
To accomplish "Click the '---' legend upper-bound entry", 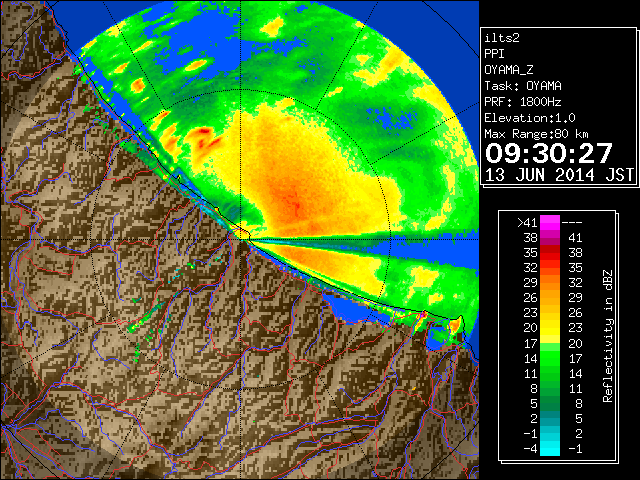I will [572, 223].
